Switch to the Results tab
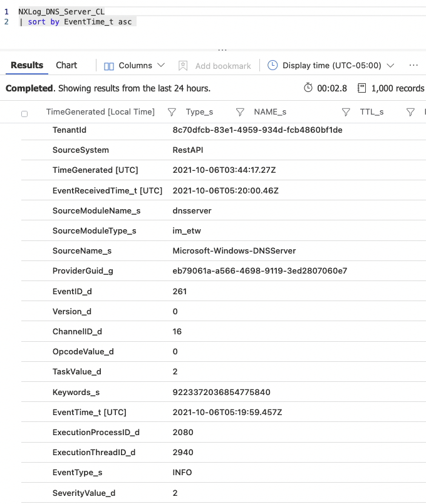Image resolution: width=426 pixels, height=504 pixels. 27,65
